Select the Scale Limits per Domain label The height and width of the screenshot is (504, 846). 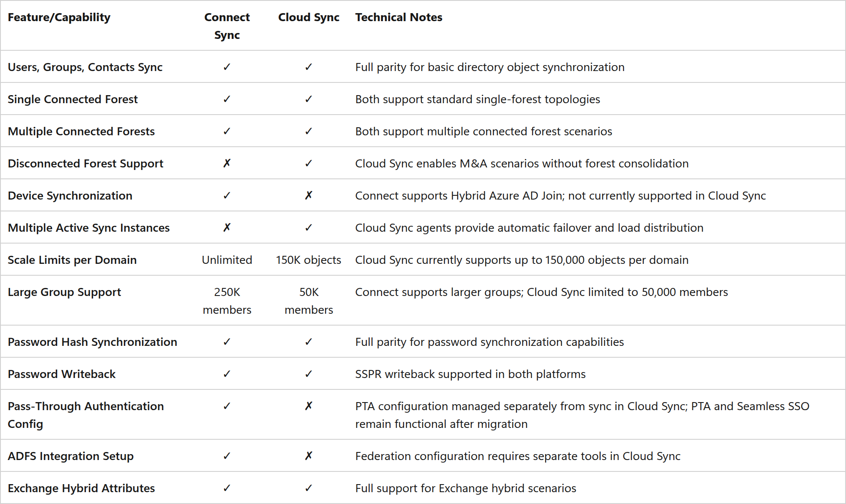(72, 260)
